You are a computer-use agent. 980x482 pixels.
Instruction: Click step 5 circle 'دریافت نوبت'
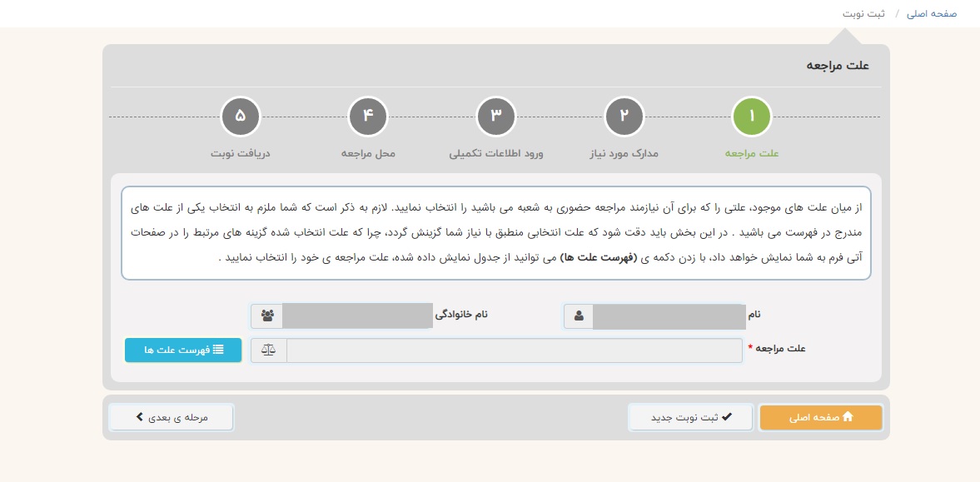coord(241,117)
